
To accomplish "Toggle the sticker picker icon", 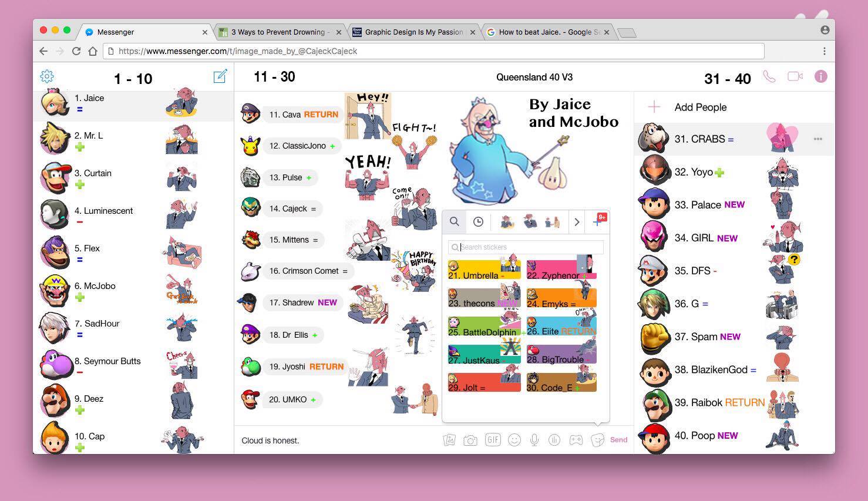I will pos(597,440).
